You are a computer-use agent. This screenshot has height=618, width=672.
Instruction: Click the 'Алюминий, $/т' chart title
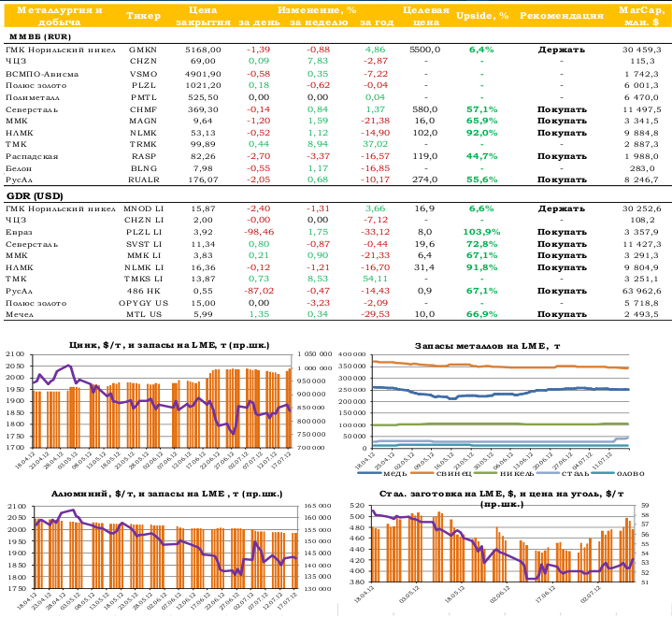coord(166,494)
